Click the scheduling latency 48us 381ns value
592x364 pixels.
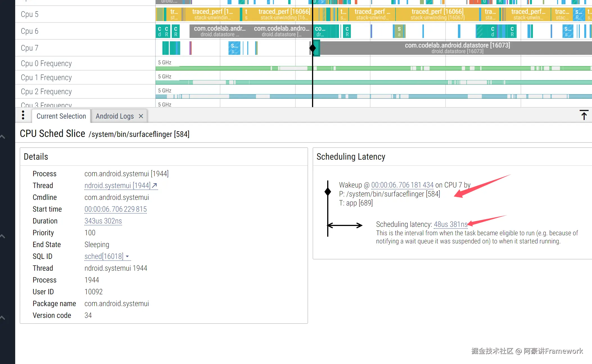[x=450, y=224]
